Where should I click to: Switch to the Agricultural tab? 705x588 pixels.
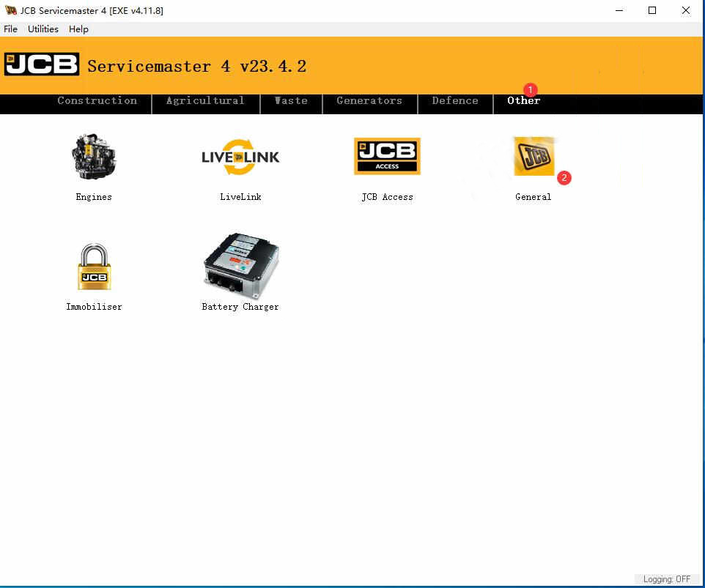tap(205, 100)
